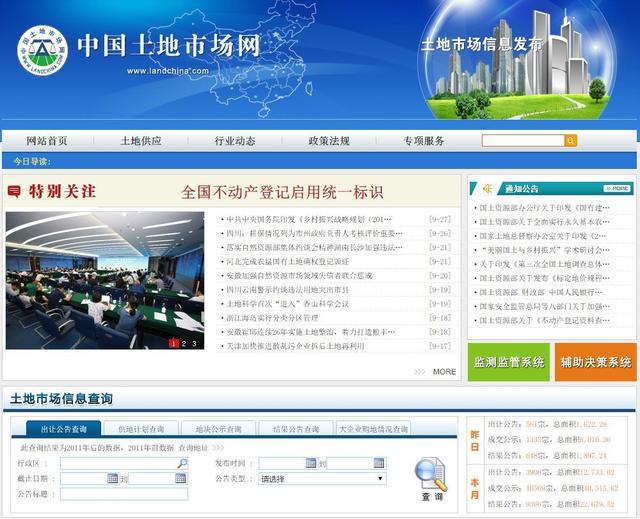The height and width of the screenshot is (519, 640).
Task: Open the orange 辅助决策系统 button
Action: pyautogui.click(x=596, y=362)
